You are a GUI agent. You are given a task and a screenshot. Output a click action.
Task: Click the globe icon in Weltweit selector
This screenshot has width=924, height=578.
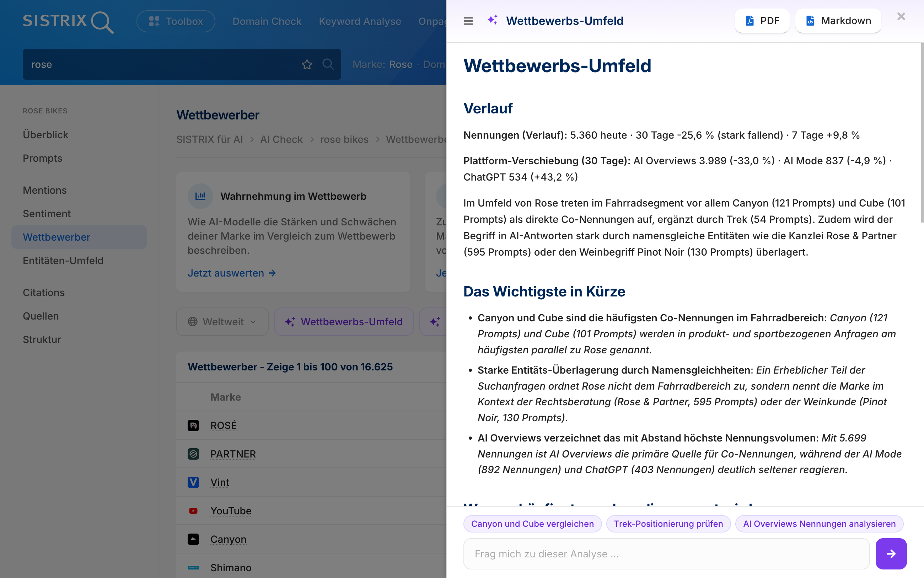(193, 322)
